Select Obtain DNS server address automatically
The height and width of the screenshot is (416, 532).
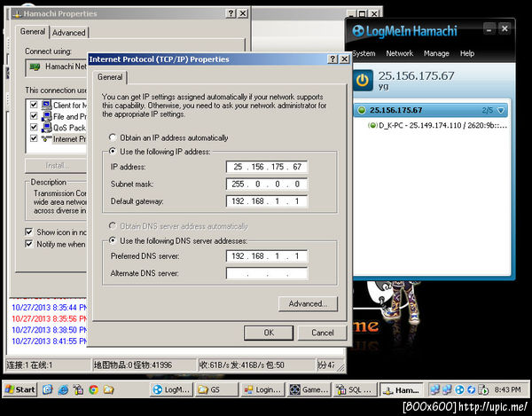point(113,225)
